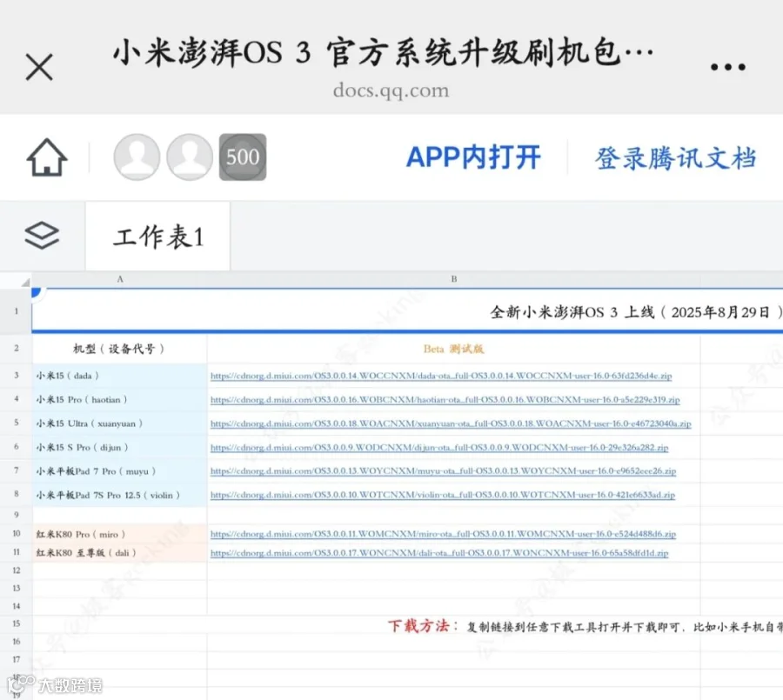Select the 小米15 (dada) cell
Image resolution: width=783 pixels, height=700 pixels.
119,376
